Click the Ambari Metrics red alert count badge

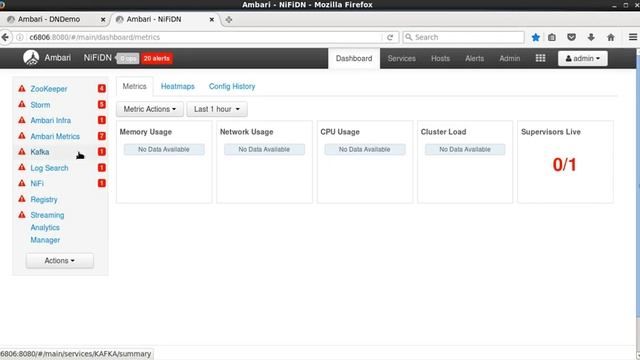pyautogui.click(x=102, y=136)
